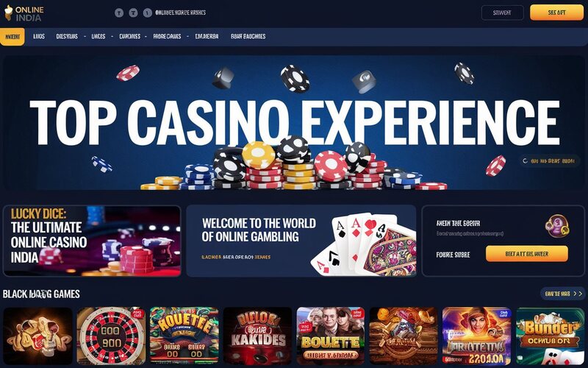Viewport: 588px width, 368px height.
Task: Open the Rouette slot game tile
Action: (x=184, y=336)
